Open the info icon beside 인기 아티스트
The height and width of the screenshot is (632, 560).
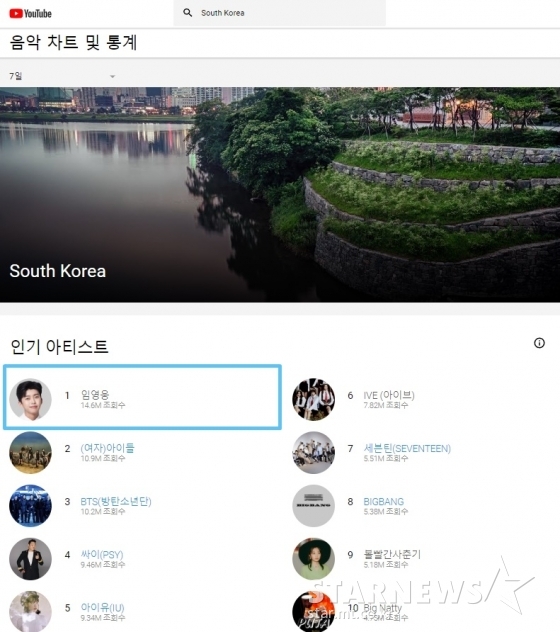[539, 343]
